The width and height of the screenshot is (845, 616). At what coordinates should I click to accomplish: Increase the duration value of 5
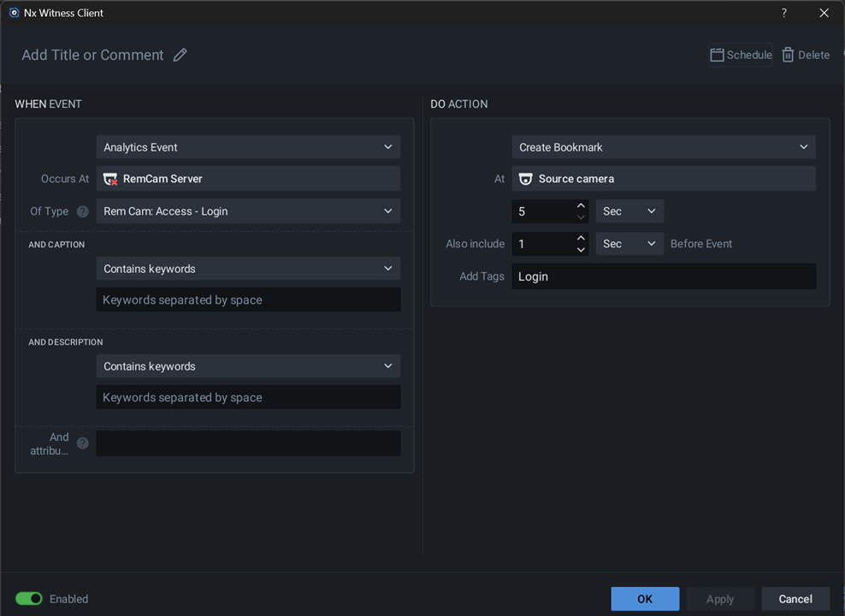(581, 206)
